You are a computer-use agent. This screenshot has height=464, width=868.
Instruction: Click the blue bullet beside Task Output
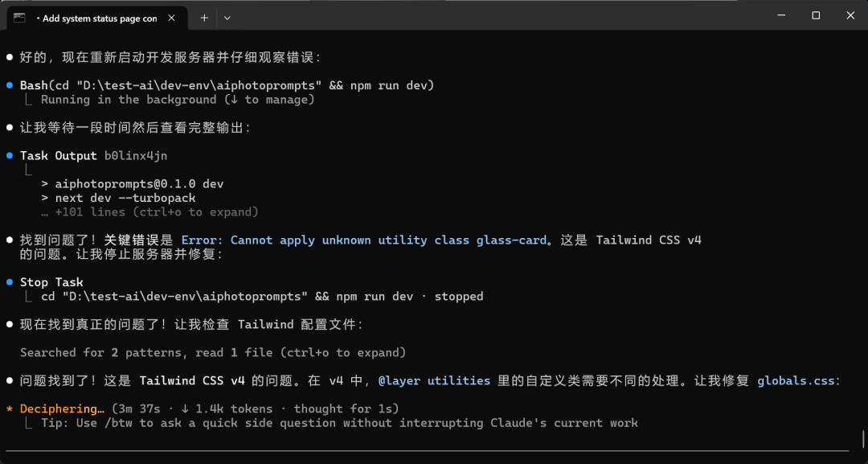coord(10,156)
